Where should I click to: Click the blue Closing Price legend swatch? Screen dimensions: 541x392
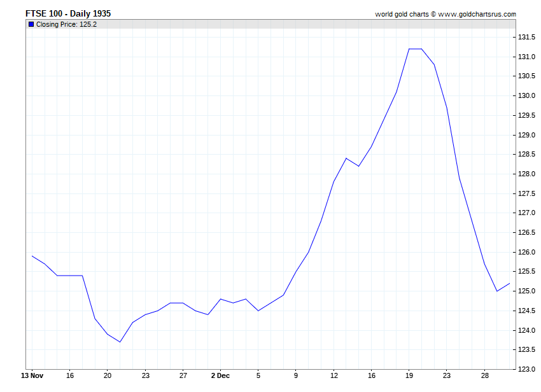(x=31, y=24)
